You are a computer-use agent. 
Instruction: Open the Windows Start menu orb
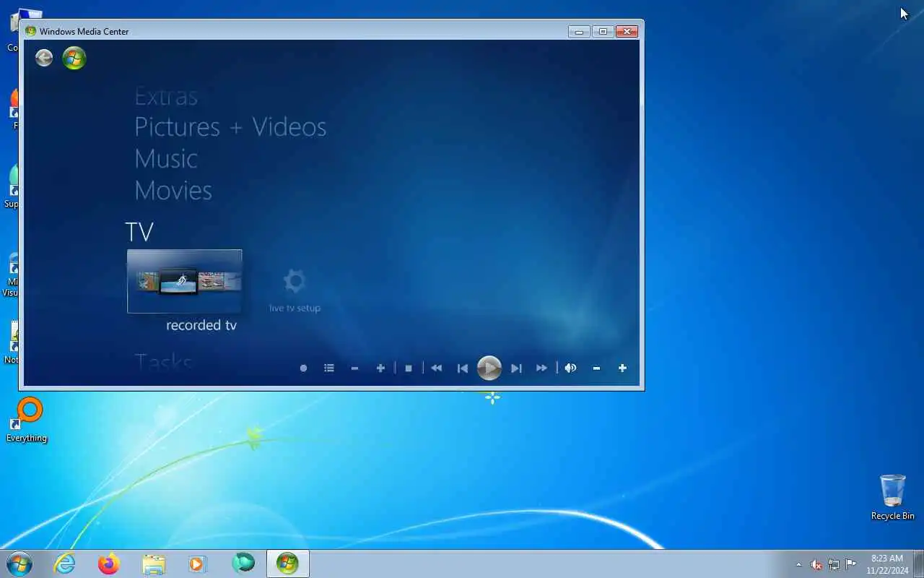pos(19,564)
